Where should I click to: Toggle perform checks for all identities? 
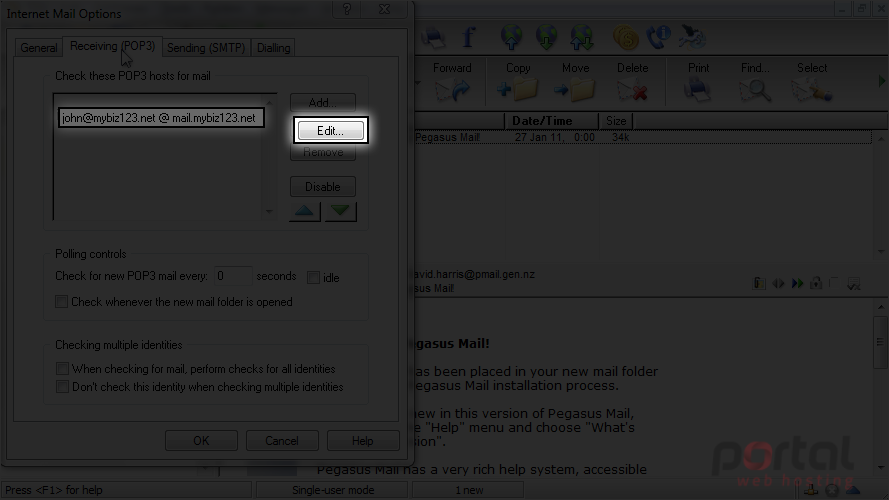[62, 369]
